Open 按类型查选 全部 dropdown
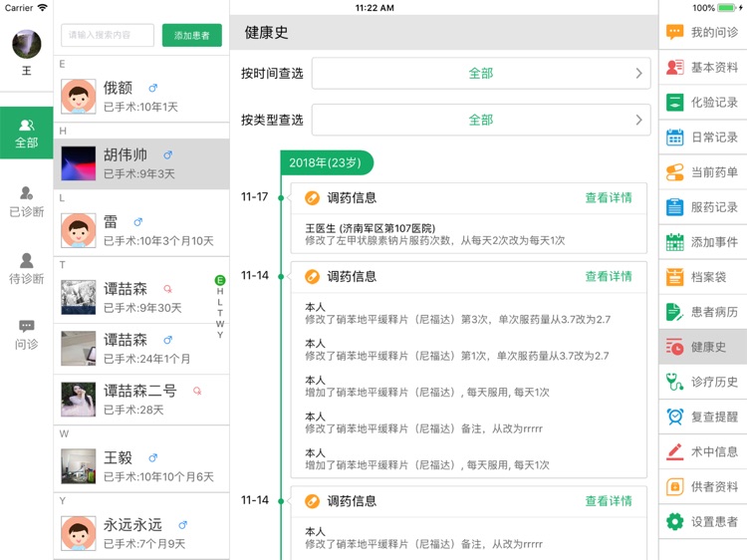747x560 pixels. tap(481, 120)
